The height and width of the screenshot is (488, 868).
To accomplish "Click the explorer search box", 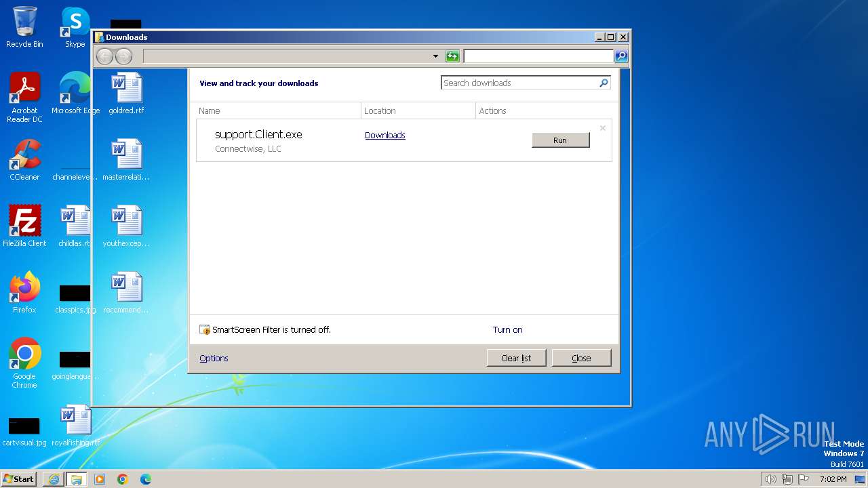I will (x=538, y=56).
